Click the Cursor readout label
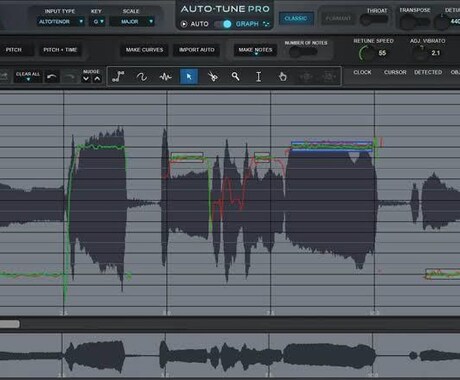The height and width of the screenshot is (380, 460). click(x=395, y=72)
